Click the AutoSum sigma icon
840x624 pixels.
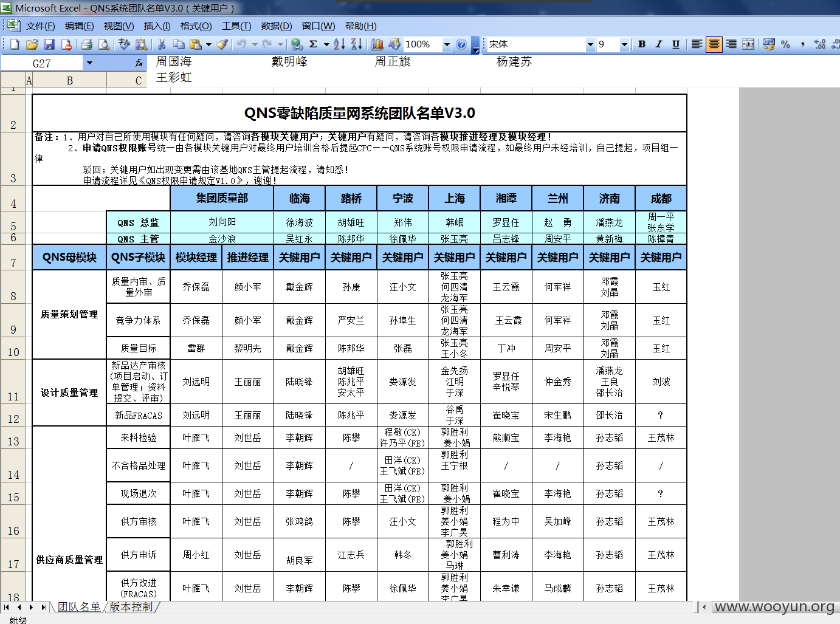(313, 44)
